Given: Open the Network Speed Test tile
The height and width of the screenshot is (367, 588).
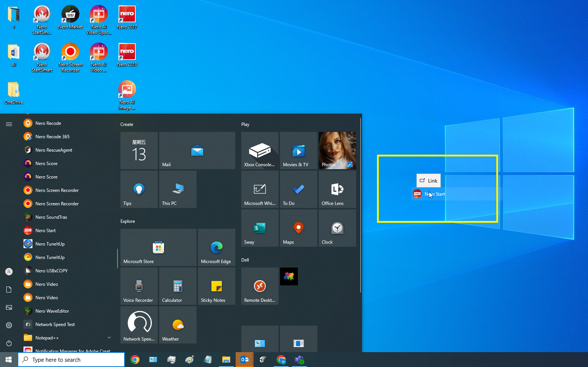Looking at the screenshot, I should (139, 325).
